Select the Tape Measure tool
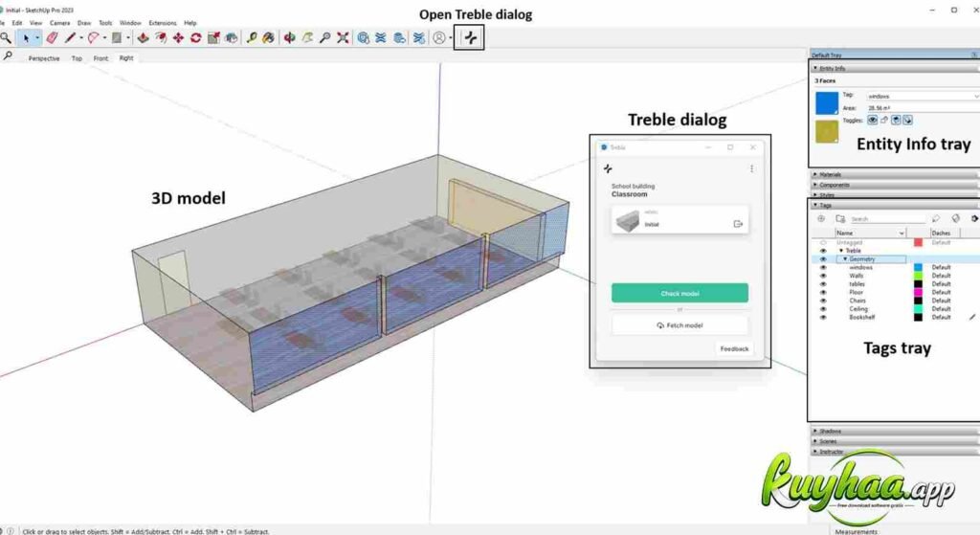Viewport: 980px width, 535px height. coord(252,38)
